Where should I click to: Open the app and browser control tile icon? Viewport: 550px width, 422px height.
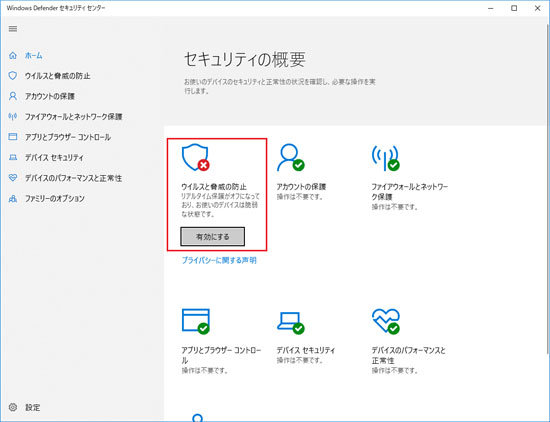[196, 321]
